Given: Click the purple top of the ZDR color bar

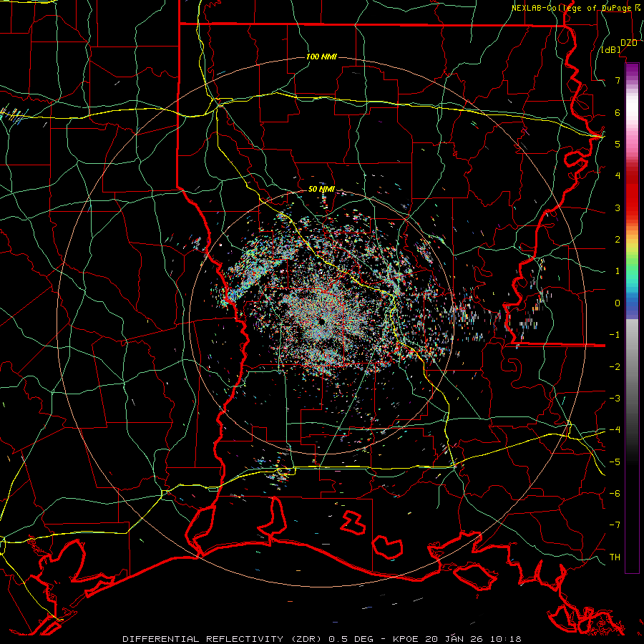Looking at the screenshot, I should click(x=632, y=68).
